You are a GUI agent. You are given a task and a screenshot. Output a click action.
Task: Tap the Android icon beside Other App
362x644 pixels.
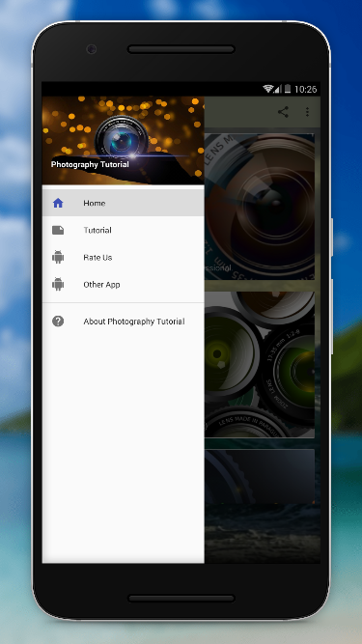click(x=58, y=284)
